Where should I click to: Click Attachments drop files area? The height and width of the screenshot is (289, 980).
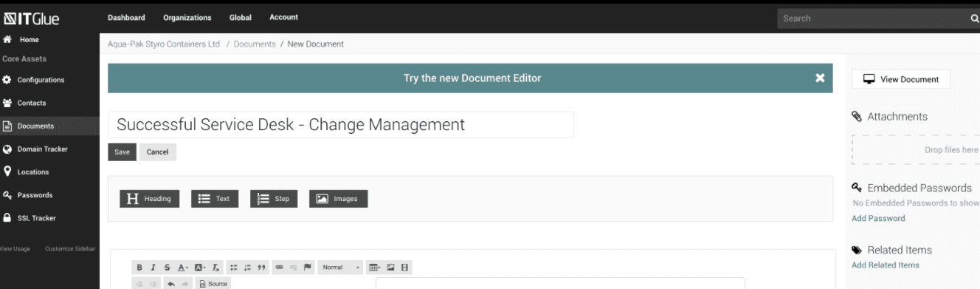click(x=916, y=149)
